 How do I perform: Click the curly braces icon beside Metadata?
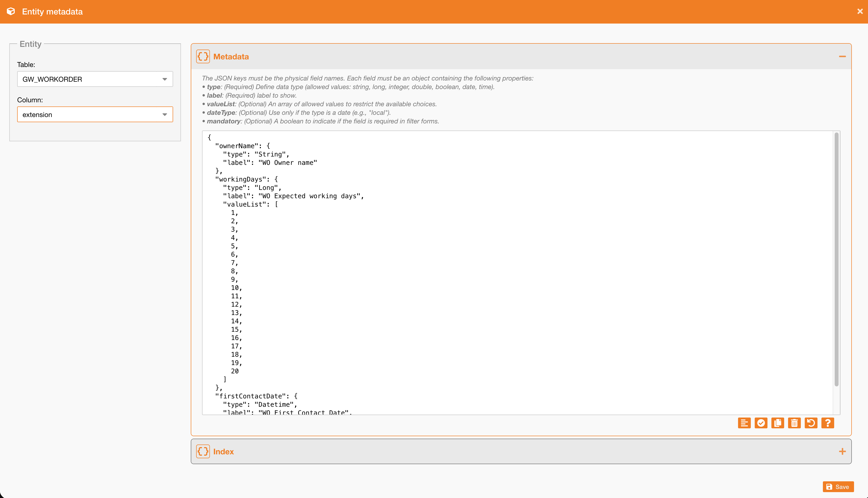[x=203, y=56]
